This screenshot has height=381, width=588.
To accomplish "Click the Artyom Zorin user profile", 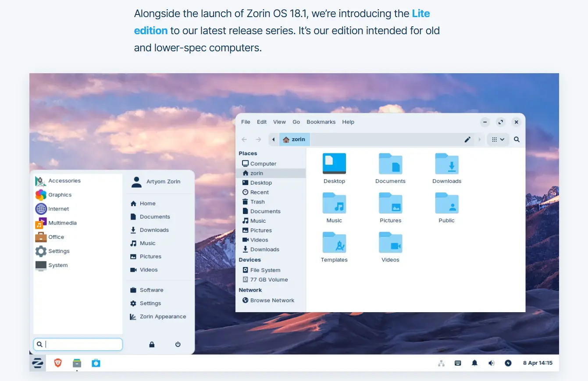I will [156, 182].
